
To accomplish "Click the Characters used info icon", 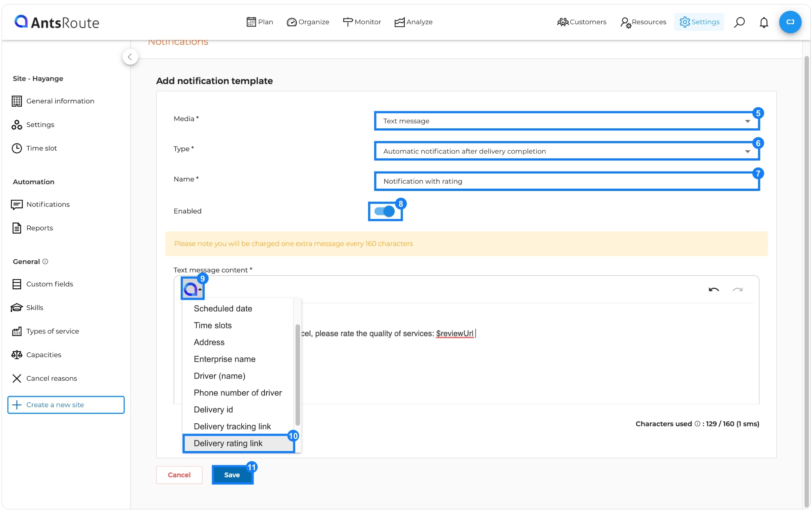I will 697,424.
